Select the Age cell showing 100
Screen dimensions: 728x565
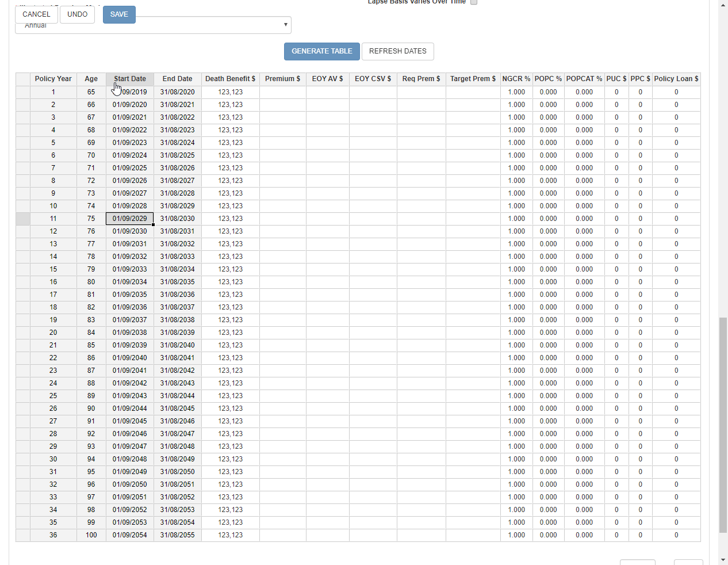point(91,535)
